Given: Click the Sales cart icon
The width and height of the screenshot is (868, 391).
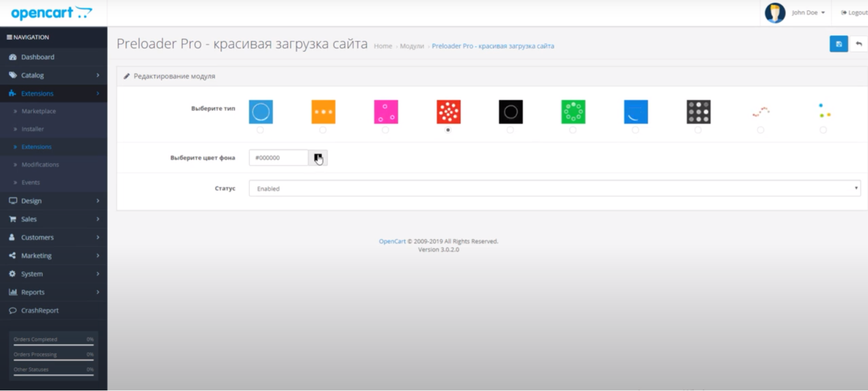Looking at the screenshot, I should [x=12, y=219].
